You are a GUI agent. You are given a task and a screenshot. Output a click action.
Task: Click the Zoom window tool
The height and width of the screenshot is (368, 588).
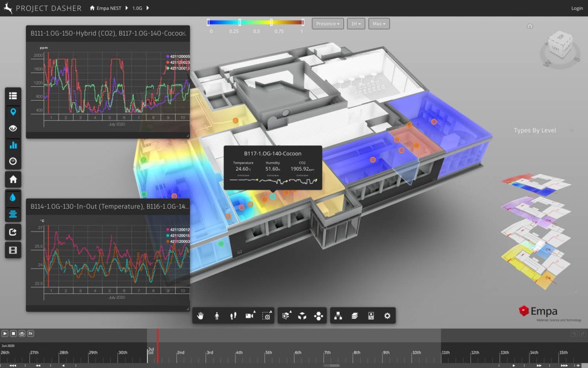tap(266, 316)
